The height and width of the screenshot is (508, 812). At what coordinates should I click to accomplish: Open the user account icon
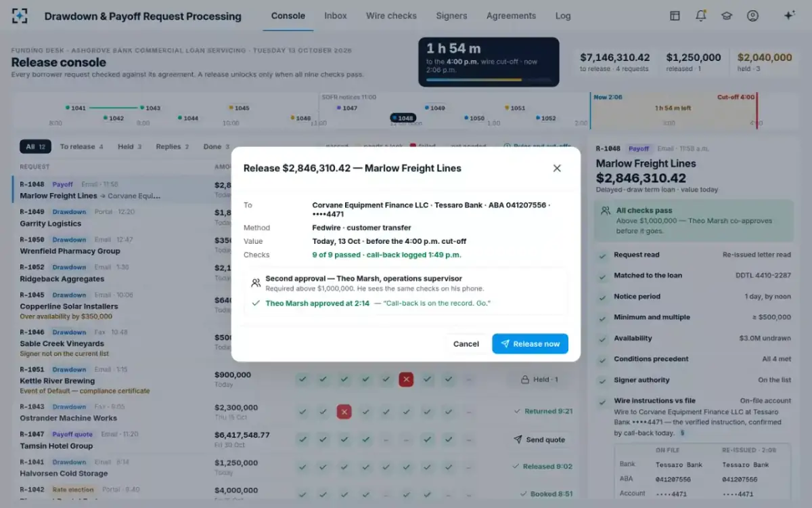tap(752, 16)
